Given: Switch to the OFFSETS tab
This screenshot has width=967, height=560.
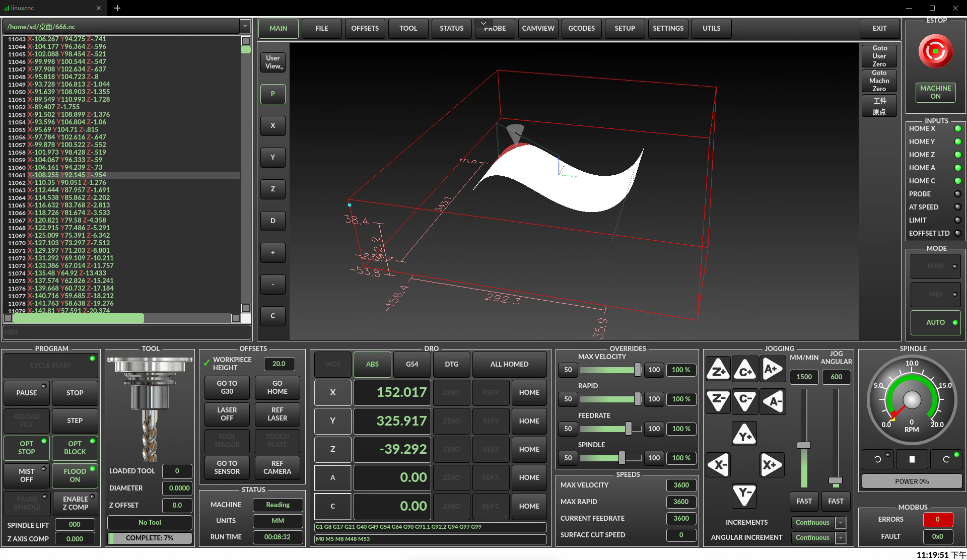Looking at the screenshot, I should click(x=365, y=28).
